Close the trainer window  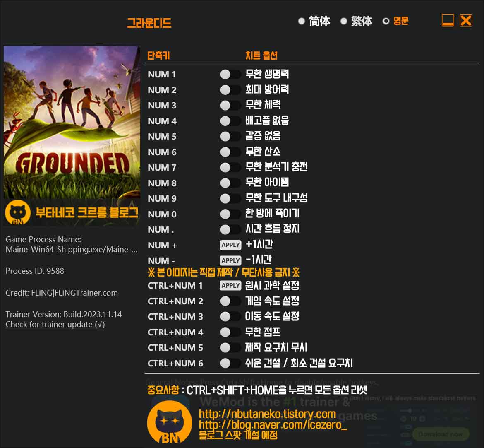click(466, 21)
